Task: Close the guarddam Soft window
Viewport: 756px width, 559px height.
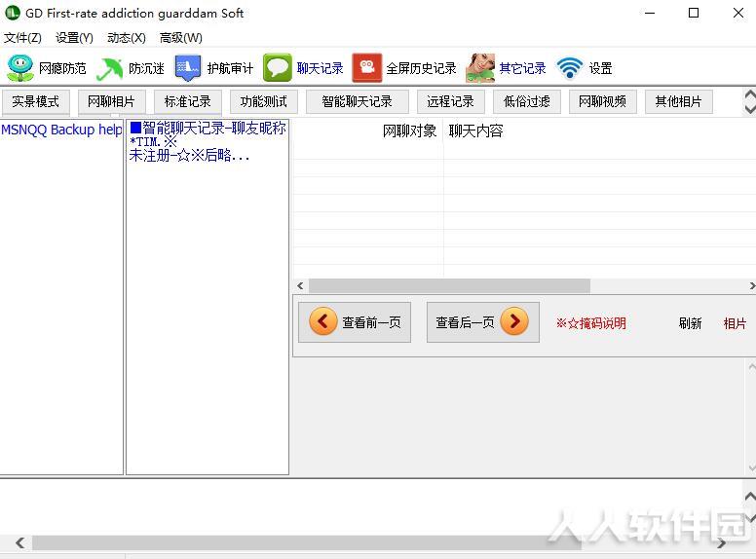Action: [x=738, y=13]
